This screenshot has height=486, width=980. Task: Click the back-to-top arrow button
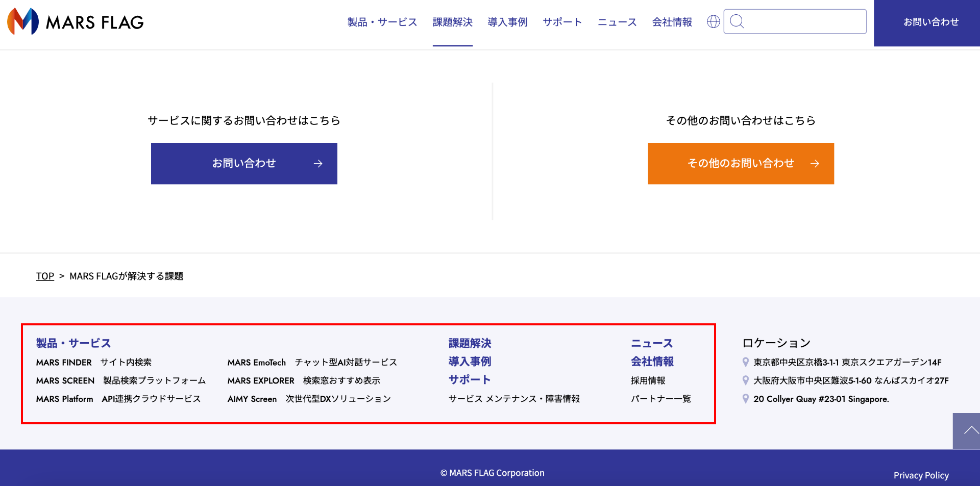(x=966, y=431)
